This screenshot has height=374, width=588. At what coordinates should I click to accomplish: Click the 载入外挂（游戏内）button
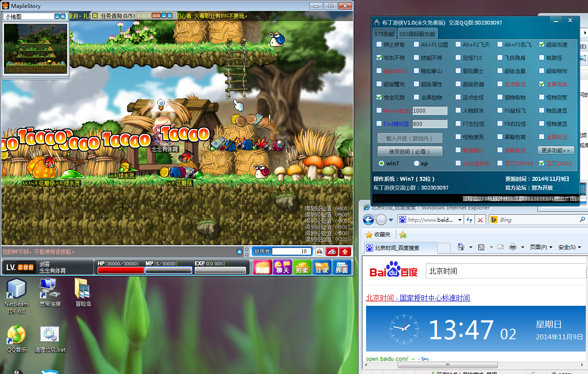[x=410, y=138]
